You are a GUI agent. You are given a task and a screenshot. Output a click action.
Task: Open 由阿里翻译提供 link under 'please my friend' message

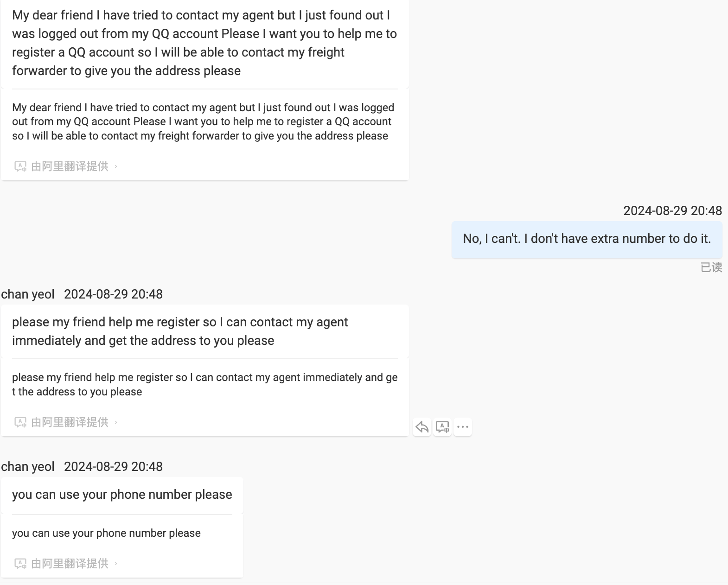70,422
